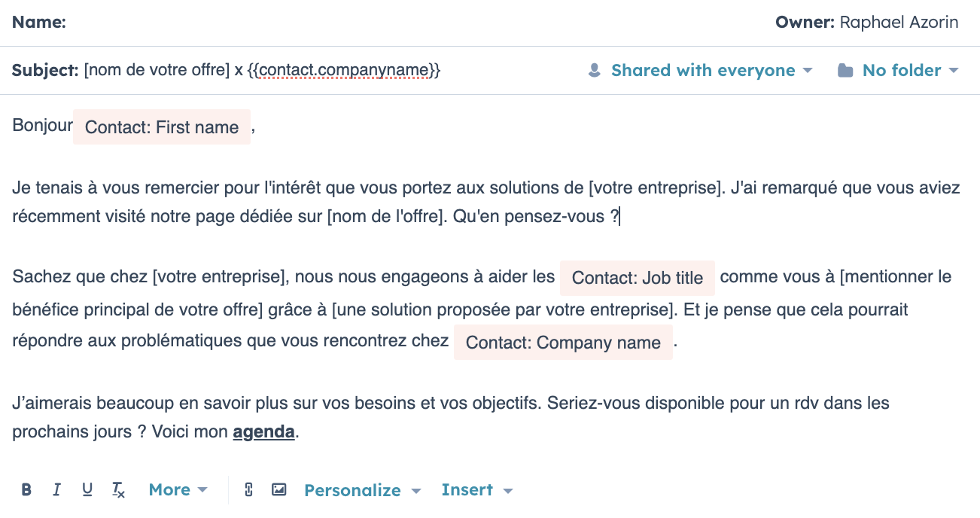Click the Owner name Raphael Azorin
The width and height of the screenshot is (980, 518).
[x=899, y=23]
